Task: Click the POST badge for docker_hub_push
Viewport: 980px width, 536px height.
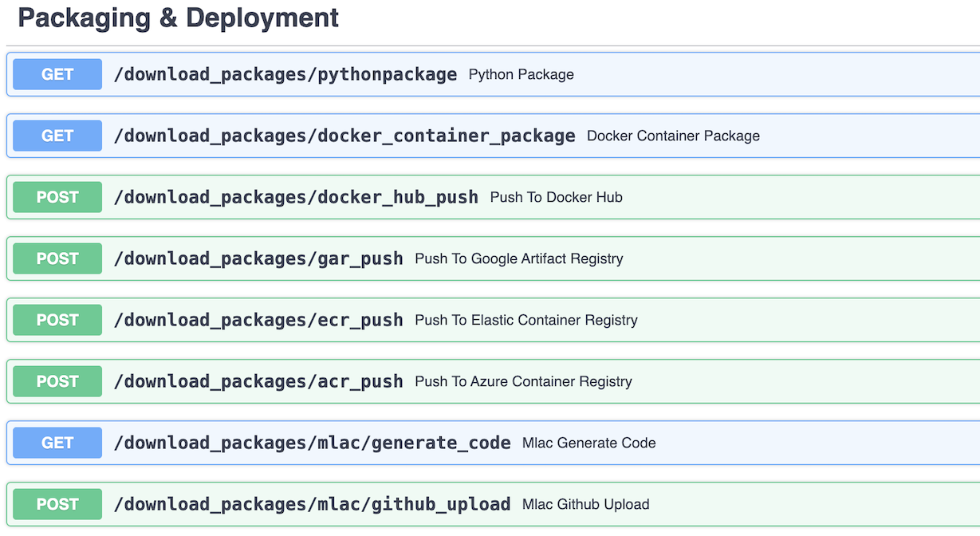Action: click(x=57, y=197)
